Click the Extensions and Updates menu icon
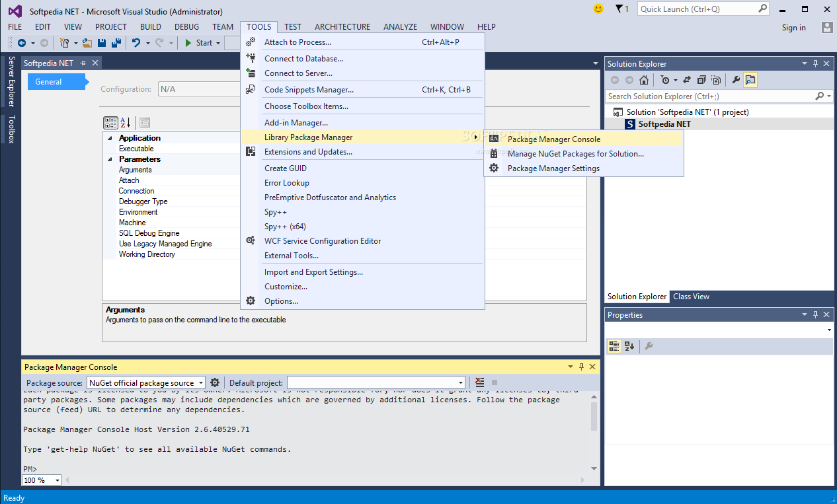This screenshot has height=504, width=837. point(251,152)
